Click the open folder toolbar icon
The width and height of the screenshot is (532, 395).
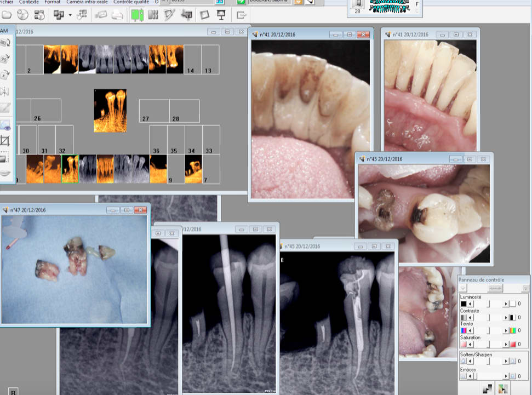click(x=6, y=15)
